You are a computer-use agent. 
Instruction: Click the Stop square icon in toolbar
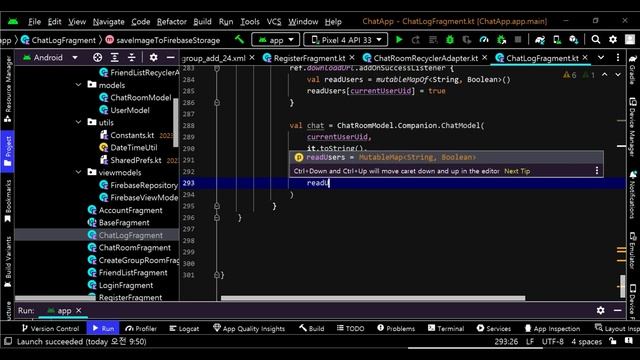coord(518,40)
